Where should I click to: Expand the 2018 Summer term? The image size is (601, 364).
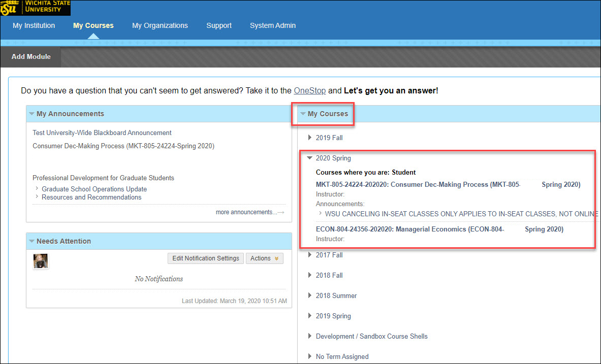310,295
